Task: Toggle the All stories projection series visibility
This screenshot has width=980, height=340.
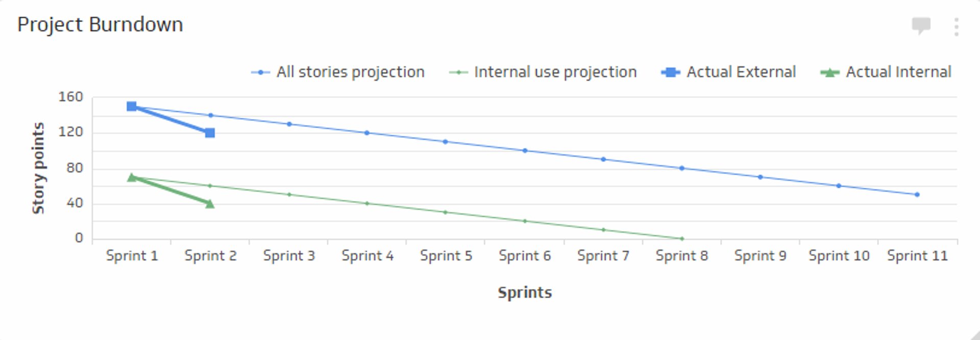Action: pyautogui.click(x=350, y=72)
